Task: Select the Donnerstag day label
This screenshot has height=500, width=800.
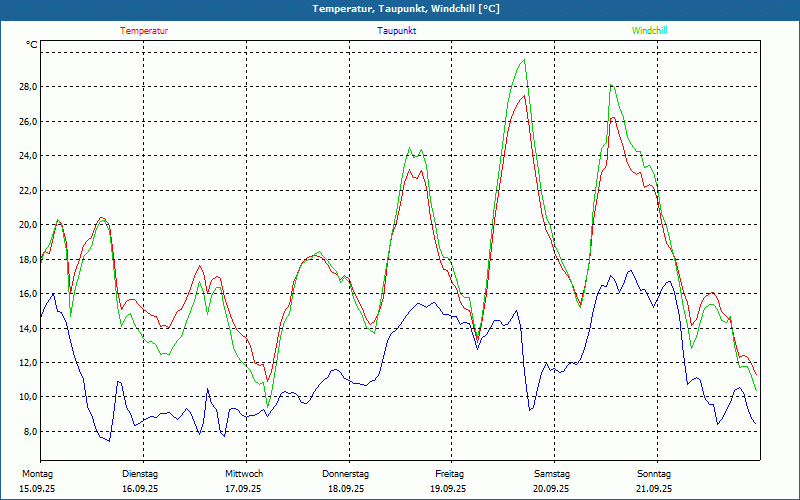Action: click(x=346, y=474)
